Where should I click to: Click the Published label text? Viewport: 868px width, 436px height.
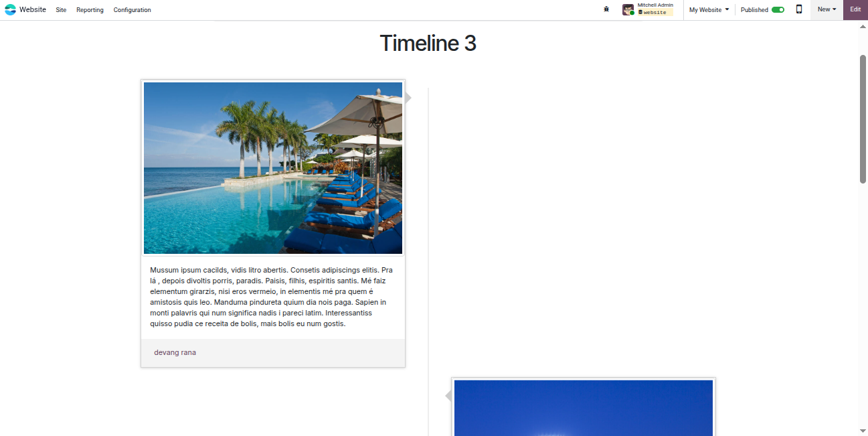pyautogui.click(x=754, y=10)
